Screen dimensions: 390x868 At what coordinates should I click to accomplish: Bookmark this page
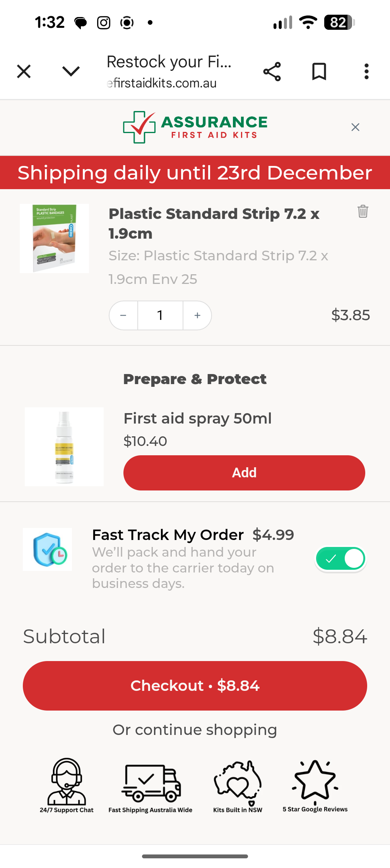pos(319,72)
